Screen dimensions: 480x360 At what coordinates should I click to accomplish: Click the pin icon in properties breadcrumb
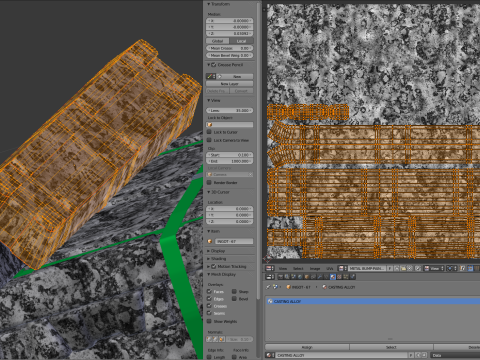pyautogui.click(x=268, y=287)
